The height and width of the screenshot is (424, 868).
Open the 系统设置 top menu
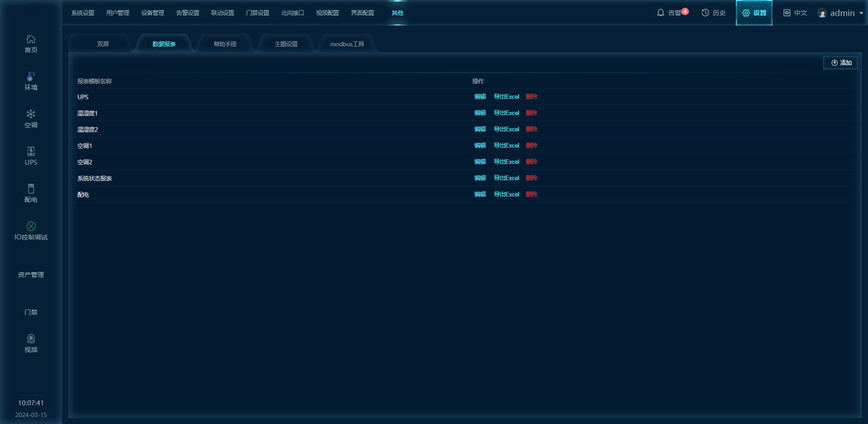tap(82, 13)
